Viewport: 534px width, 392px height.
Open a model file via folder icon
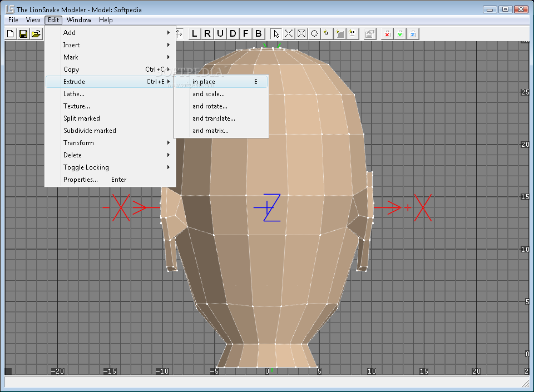click(36, 34)
